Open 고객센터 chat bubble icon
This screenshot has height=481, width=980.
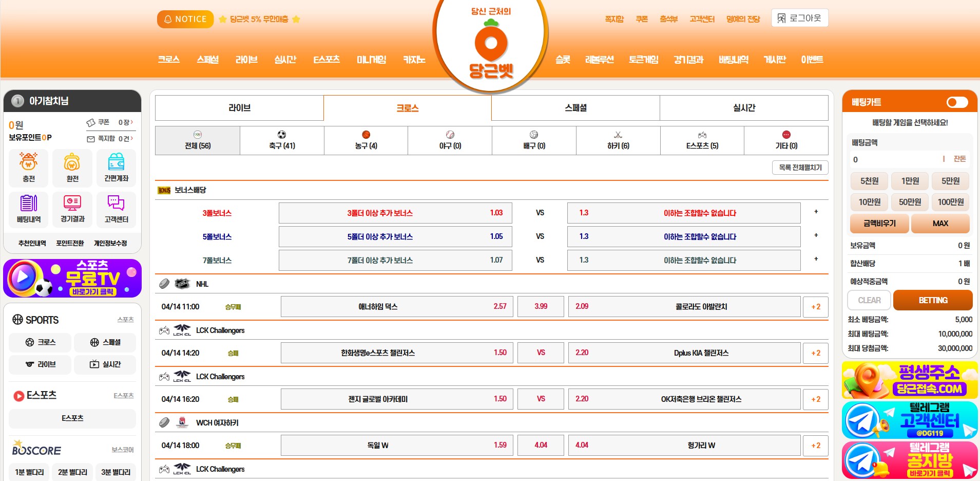tap(116, 203)
